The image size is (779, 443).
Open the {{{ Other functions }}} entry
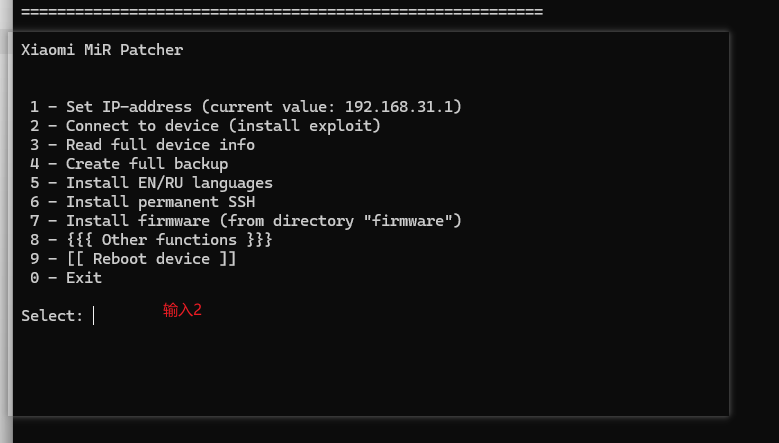[151, 240]
